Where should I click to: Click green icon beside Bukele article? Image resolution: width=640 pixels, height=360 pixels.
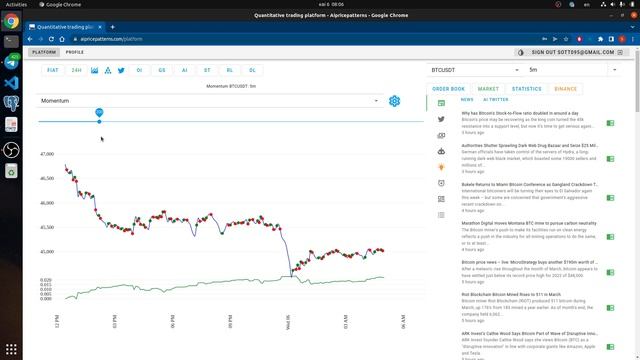click(610, 198)
